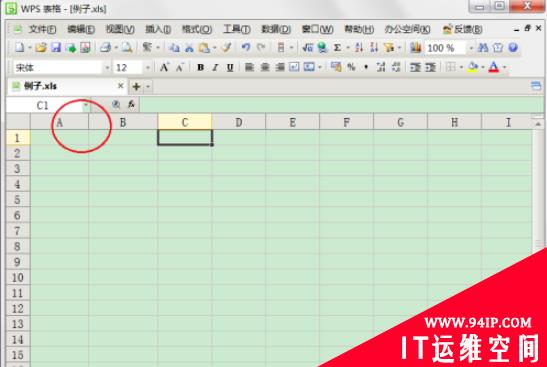Select column F header
This screenshot has width=547, height=367.
[x=346, y=122]
